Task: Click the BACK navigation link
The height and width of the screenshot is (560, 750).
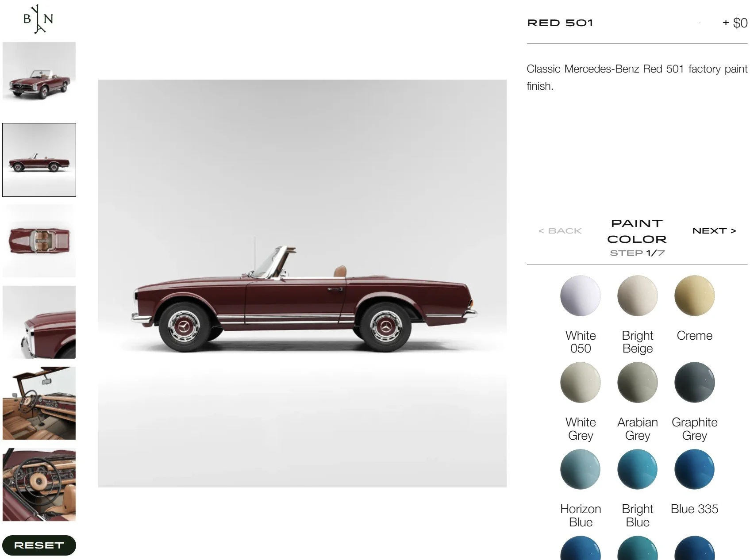Action: coord(560,231)
